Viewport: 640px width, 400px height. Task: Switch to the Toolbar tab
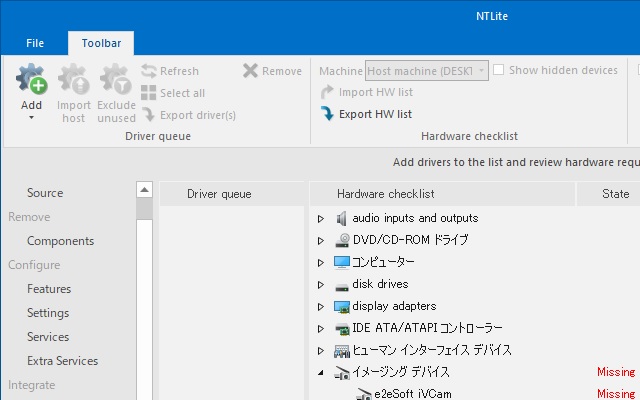pyautogui.click(x=101, y=43)
